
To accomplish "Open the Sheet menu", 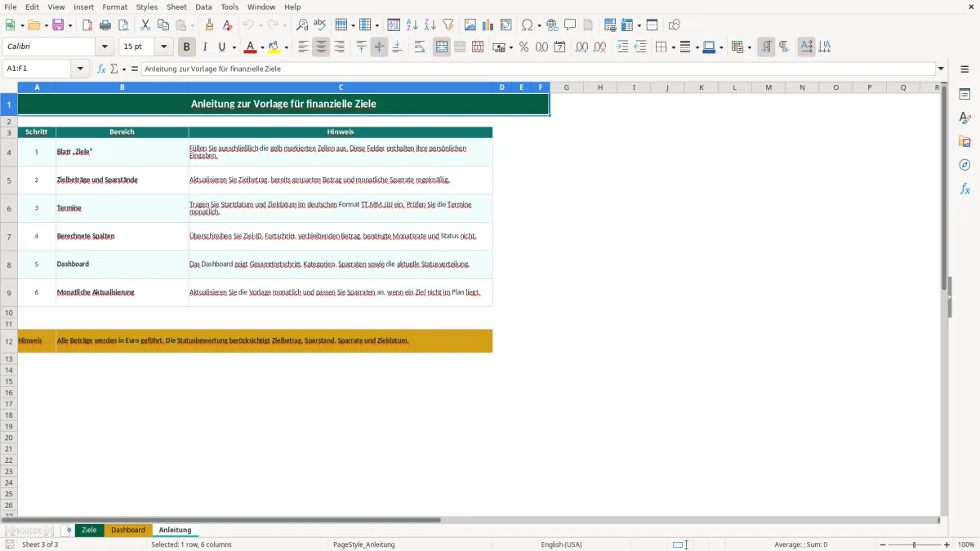I will pyautogui.click(x=176, y=7).
